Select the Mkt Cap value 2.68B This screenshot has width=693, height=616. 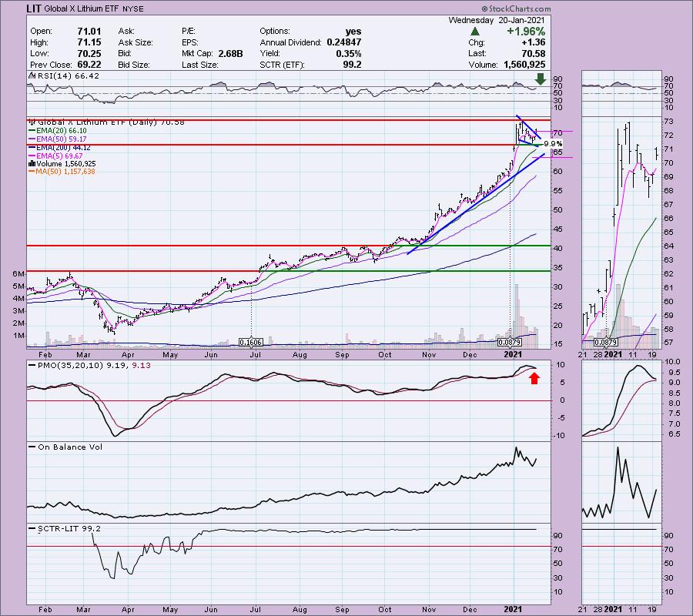(x=231, y=53)
